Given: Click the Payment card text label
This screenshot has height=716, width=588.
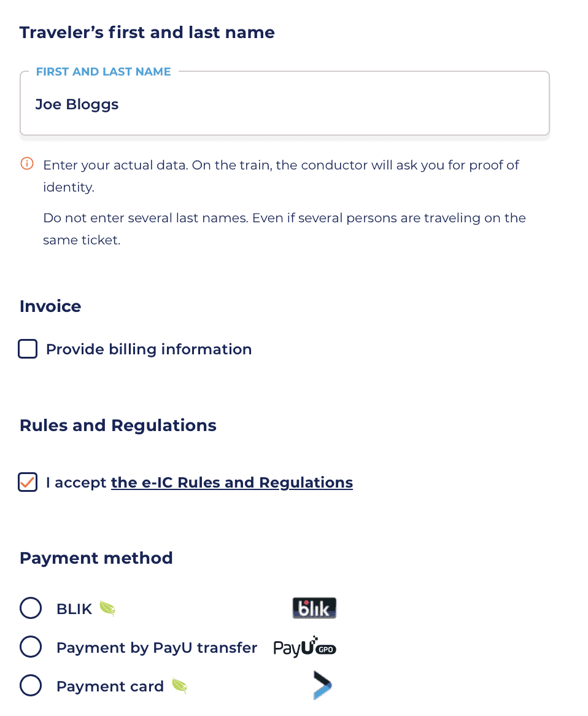Looking at the screenshot, I should point(110,687).
